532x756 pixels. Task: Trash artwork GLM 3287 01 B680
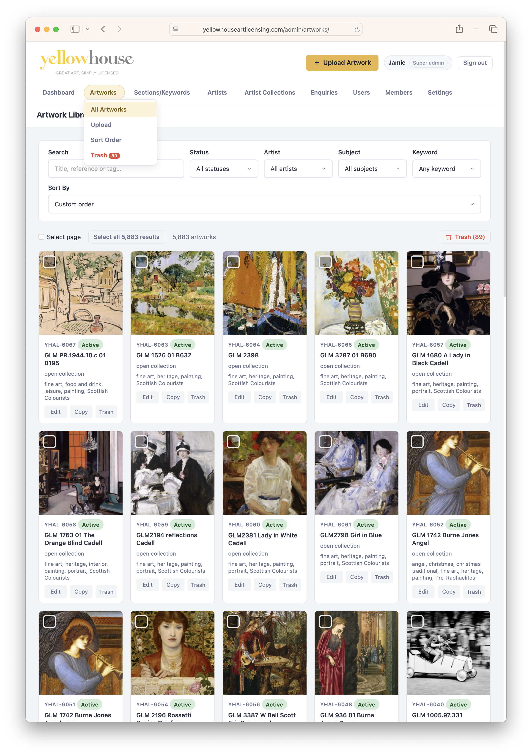click(382, 397)
